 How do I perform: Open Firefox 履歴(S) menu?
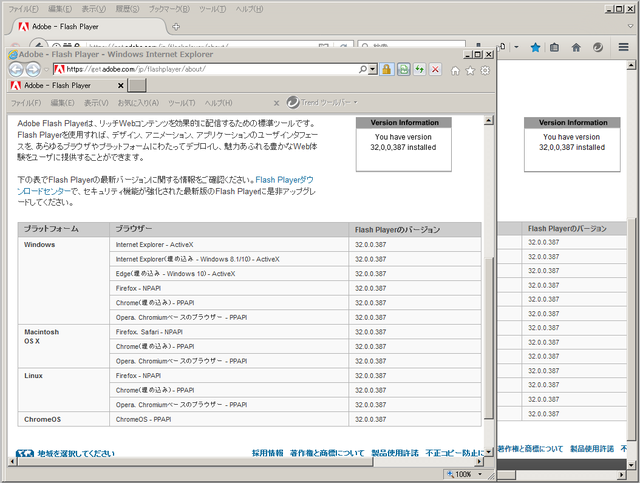point(127,9)
